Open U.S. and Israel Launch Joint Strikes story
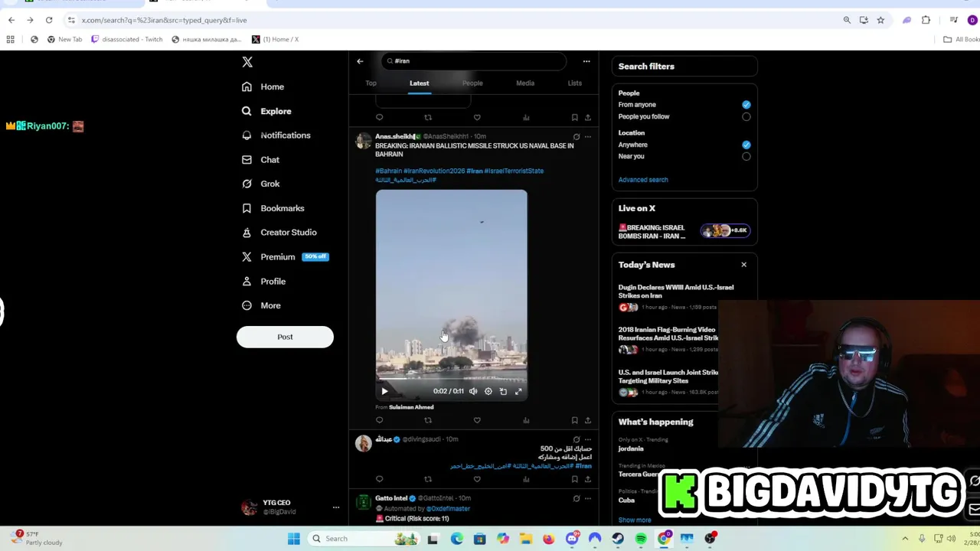 (668, 377)
